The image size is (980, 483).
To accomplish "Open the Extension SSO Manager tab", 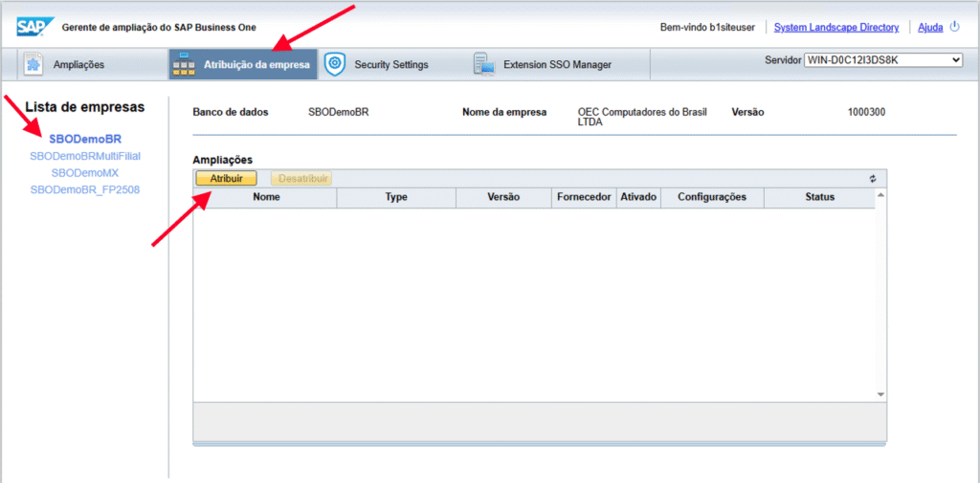I will 557,65.
